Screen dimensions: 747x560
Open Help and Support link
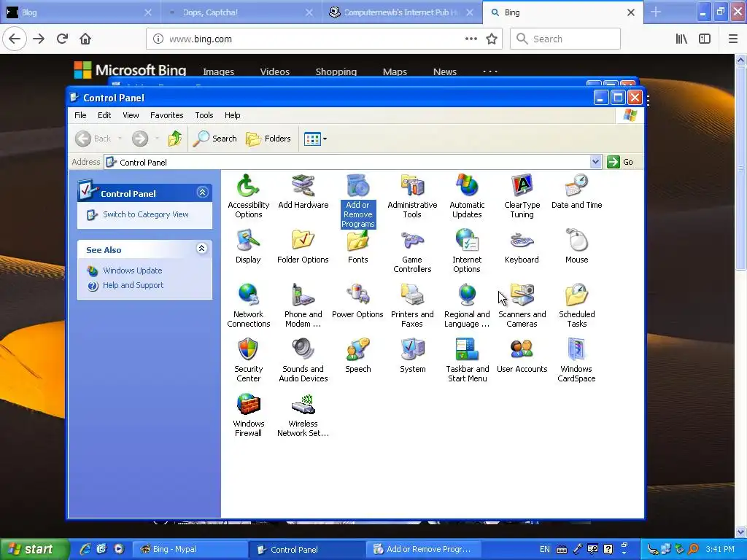[x=133, y=285]
